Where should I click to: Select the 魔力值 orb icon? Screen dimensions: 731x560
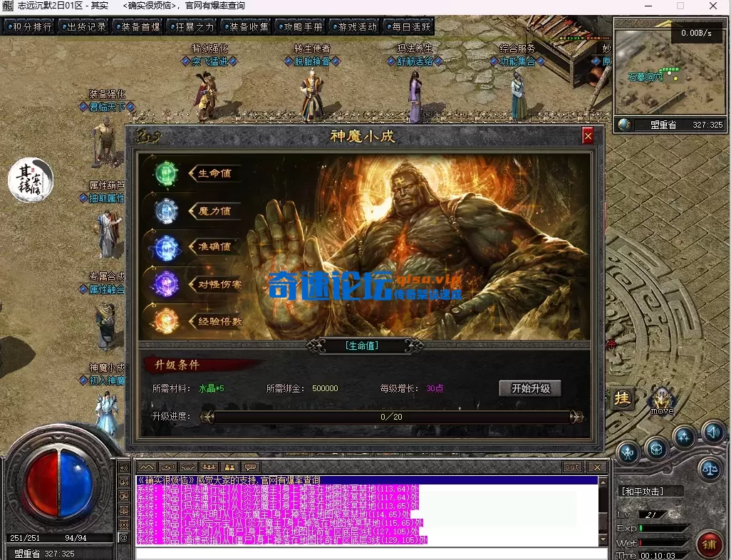click(x=166, y=211)
